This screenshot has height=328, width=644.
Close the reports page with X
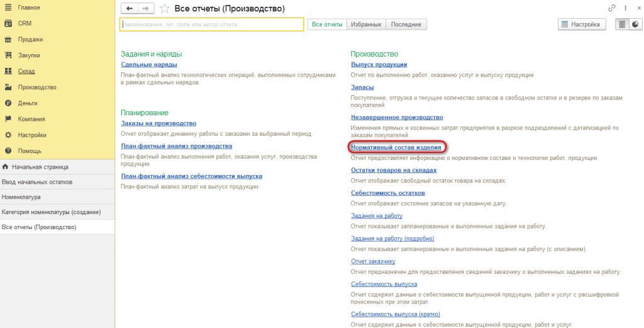[x=638, y=8]
